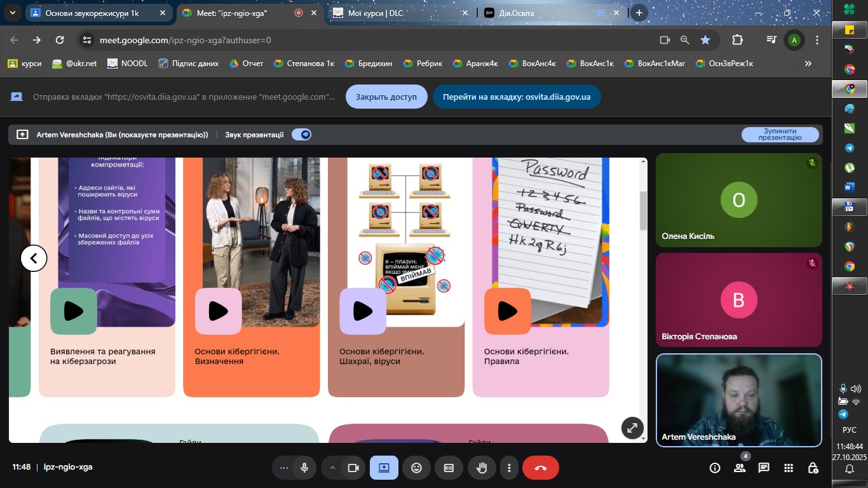
Task: Turn on captions with the CC button
Action: (x=449, y=468)
